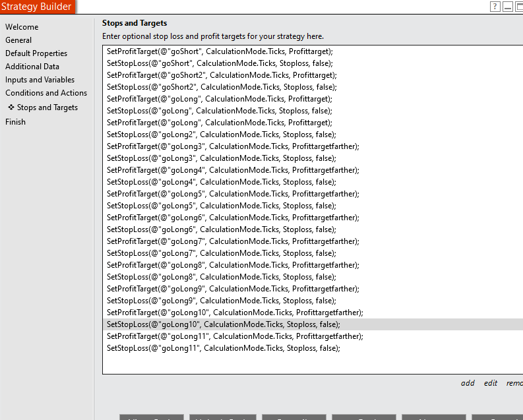Open Conditions and Actions page
The width and height of the screenshot is (523, 420).
46,93
